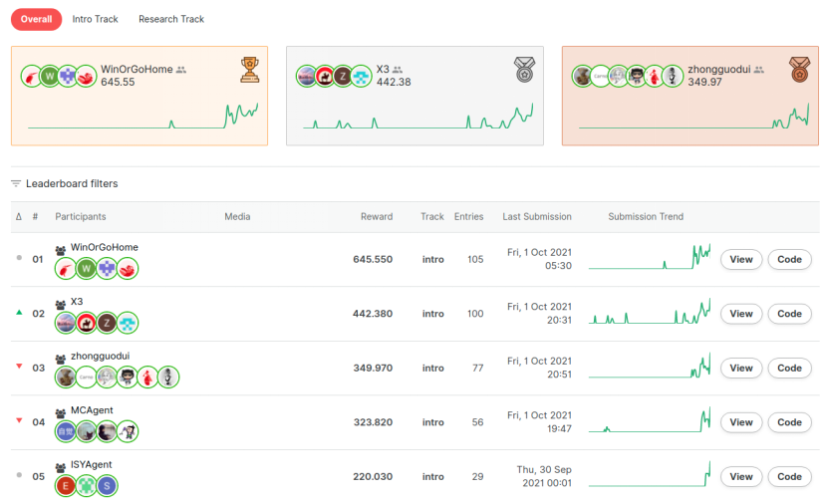Sort by the Entries column header
Viewport: 828px width, 504px height.
click(469, 216)
